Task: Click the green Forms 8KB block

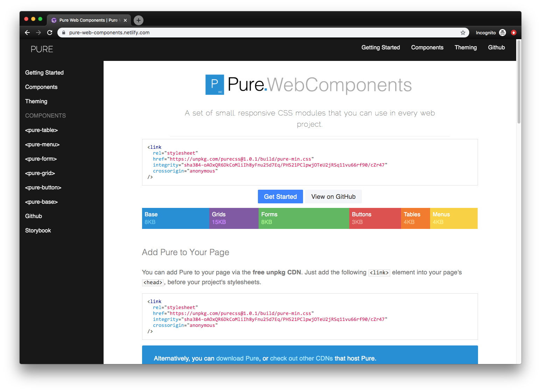Action: [303, 218]
